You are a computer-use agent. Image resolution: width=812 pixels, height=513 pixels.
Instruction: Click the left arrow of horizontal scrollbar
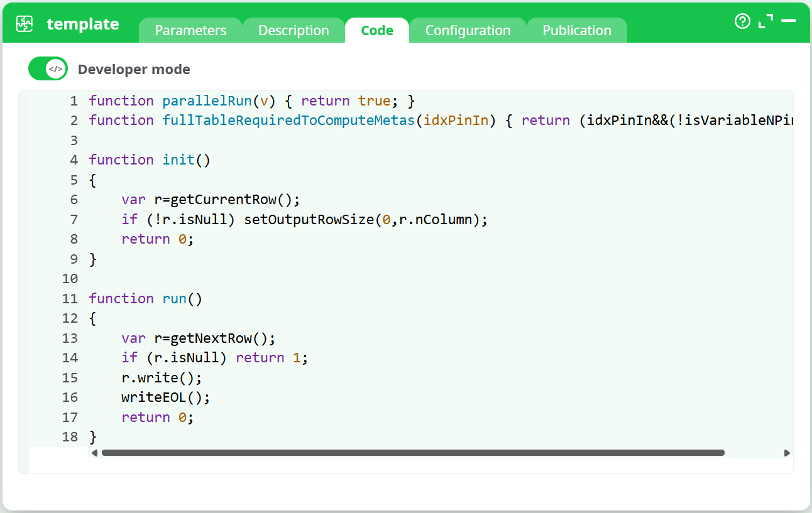[x=95, y=452]
